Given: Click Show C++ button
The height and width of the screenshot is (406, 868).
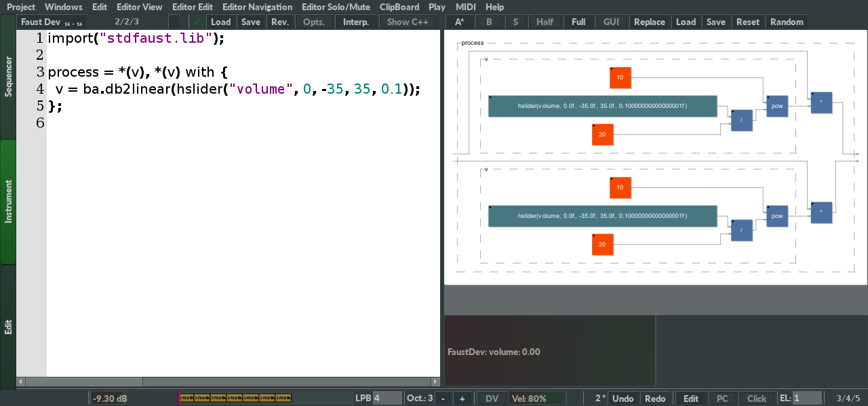Looking at the screenshot, I should [x=407, y=22].
